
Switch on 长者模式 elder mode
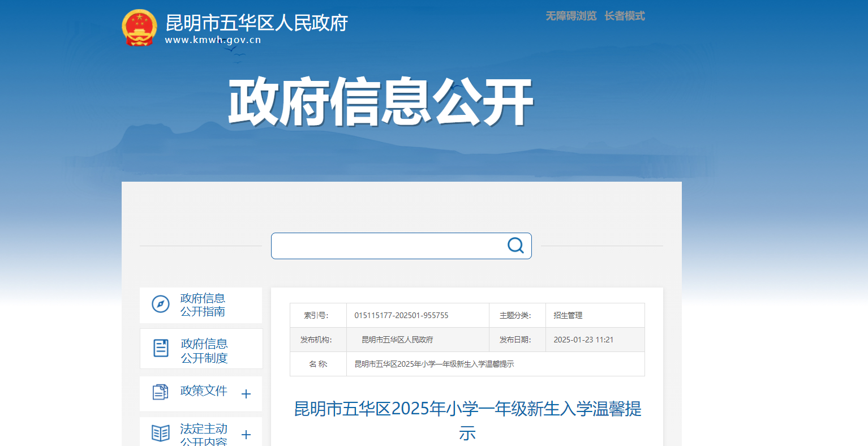(624, 16)
